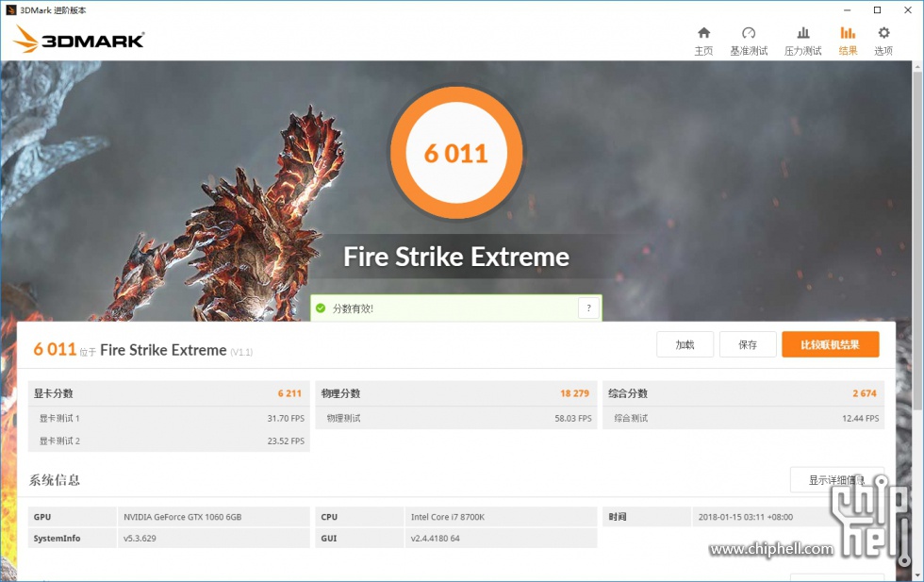924x582 pixels.
Task: Click the orange 比较联机结果 button
Action: tap(831, 344)
